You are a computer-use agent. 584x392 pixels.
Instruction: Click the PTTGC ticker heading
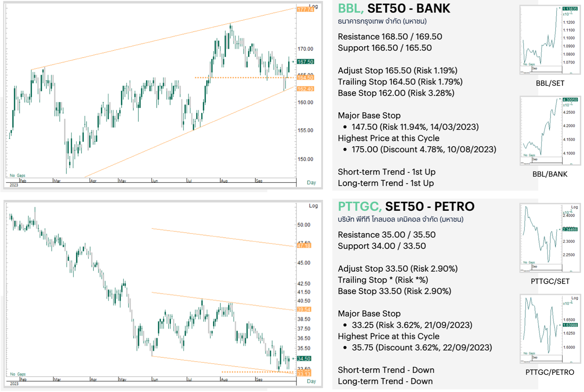click(x=359, y=207)
